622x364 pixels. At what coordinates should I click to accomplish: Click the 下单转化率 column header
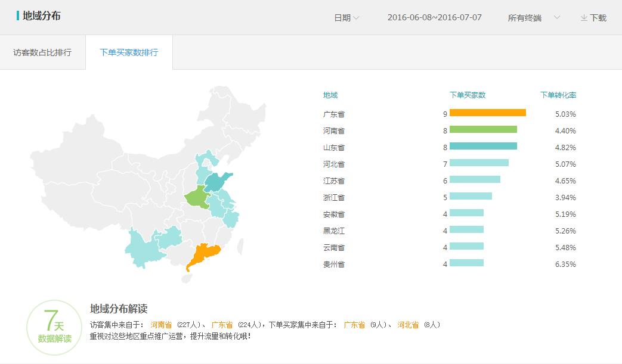(559, 95)
